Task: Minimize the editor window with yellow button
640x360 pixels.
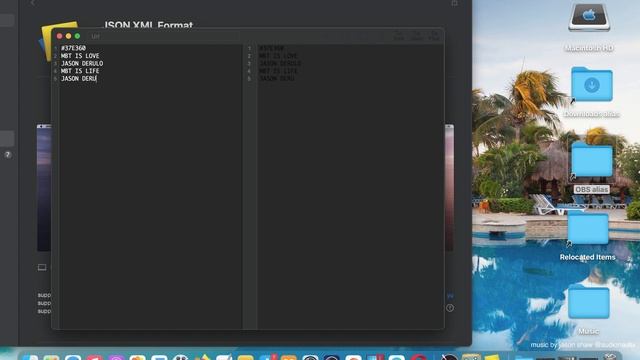Action: click(69, 36)
